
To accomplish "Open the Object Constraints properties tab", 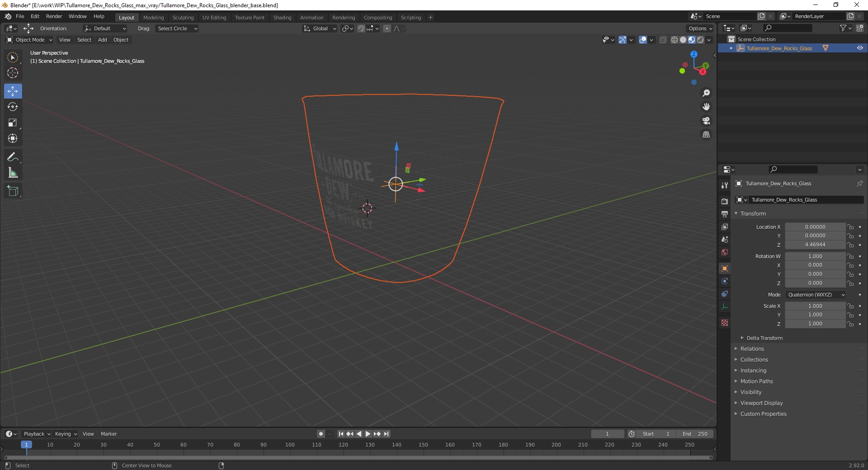I will 725,294.
